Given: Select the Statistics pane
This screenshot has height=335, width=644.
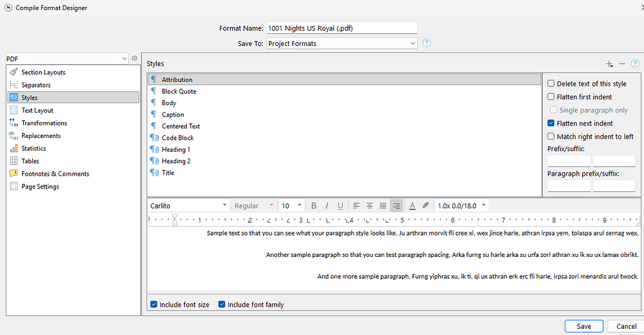Looking at the screenshot, I should pyautogui.click(x=74, y=149).
